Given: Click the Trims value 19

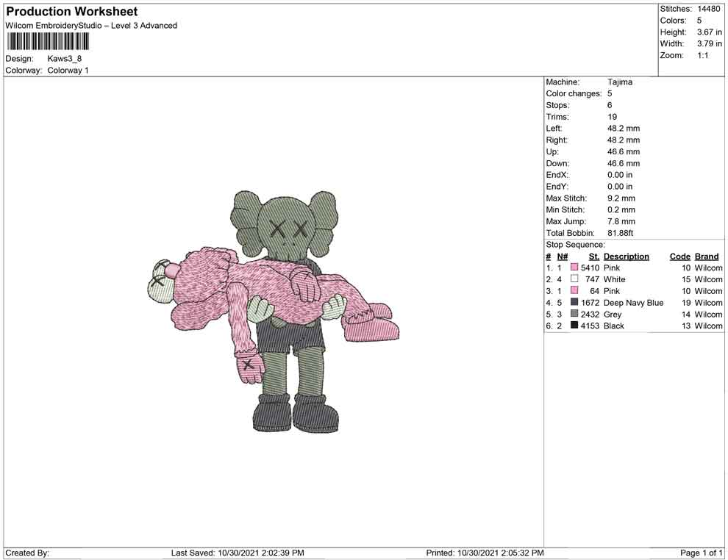Looking at the screenshot, I should point(613,116).
